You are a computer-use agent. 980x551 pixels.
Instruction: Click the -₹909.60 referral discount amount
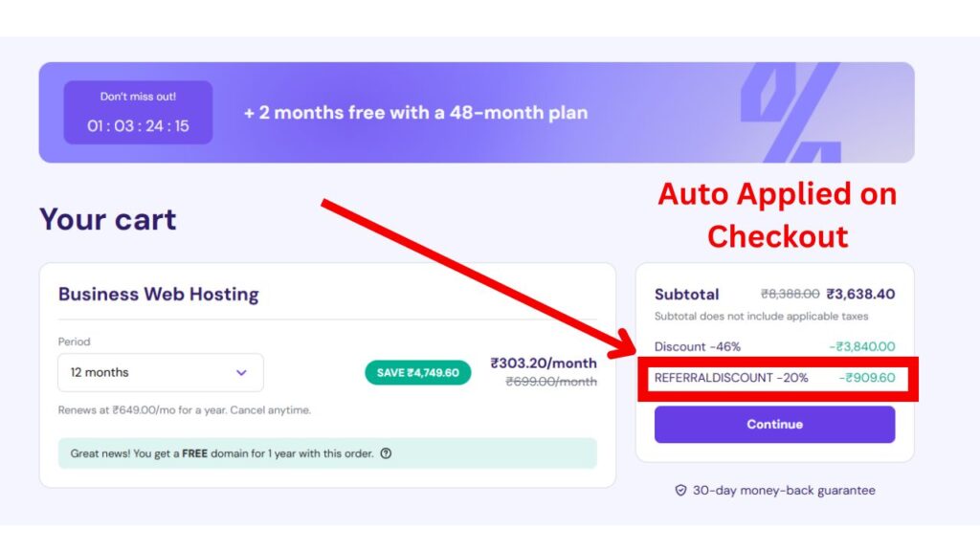(867, 378)
